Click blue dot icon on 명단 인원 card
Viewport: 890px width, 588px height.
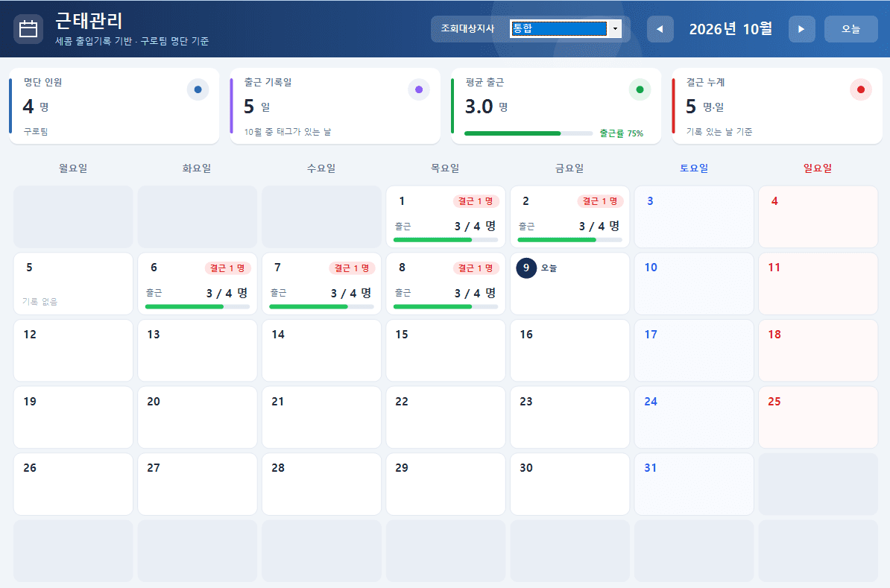point(198,89)
